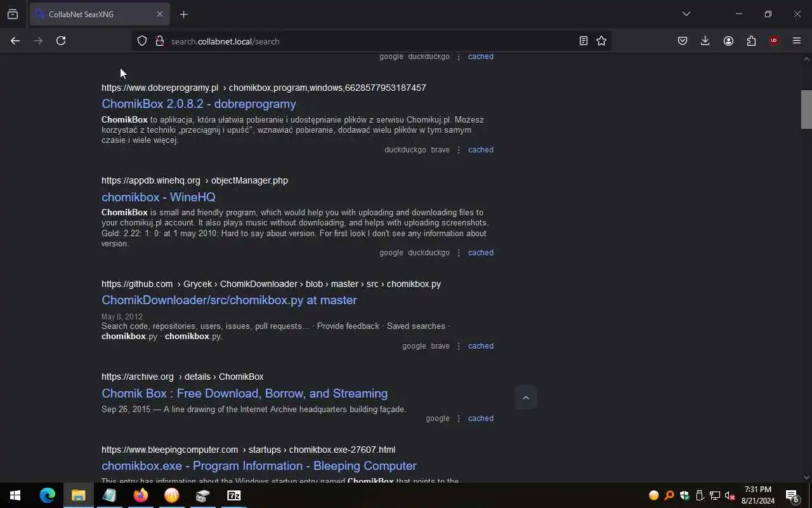Open more options dots for WineHQ result

click(459, 253)
